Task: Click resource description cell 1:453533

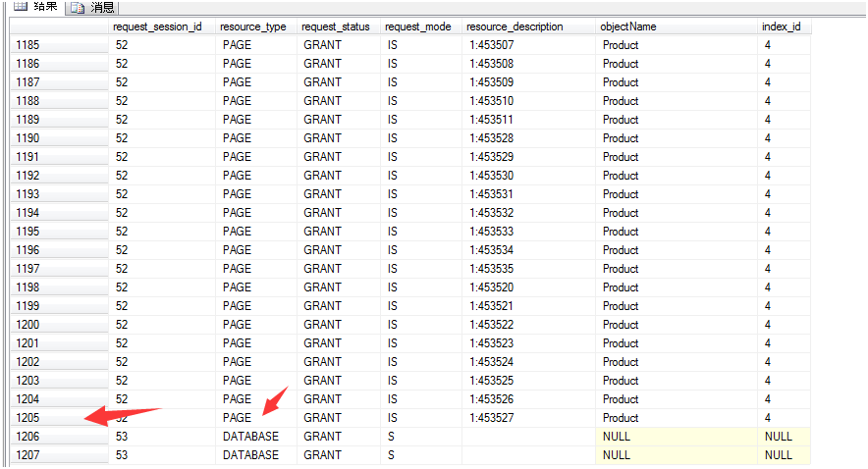Action: point(528,232)
